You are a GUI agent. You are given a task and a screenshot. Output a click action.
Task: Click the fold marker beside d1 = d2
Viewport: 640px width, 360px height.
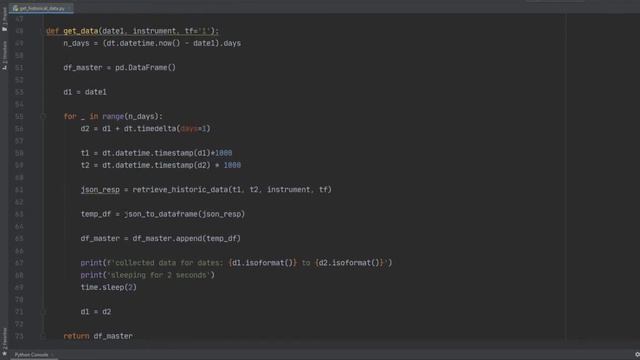pyautogui.click(x=43, y=311)
